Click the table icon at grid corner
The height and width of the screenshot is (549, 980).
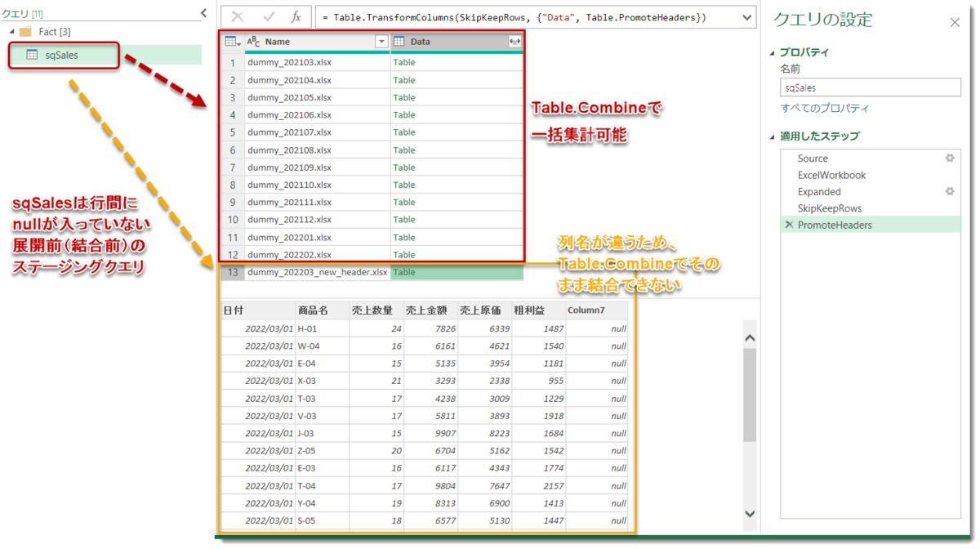232,42
